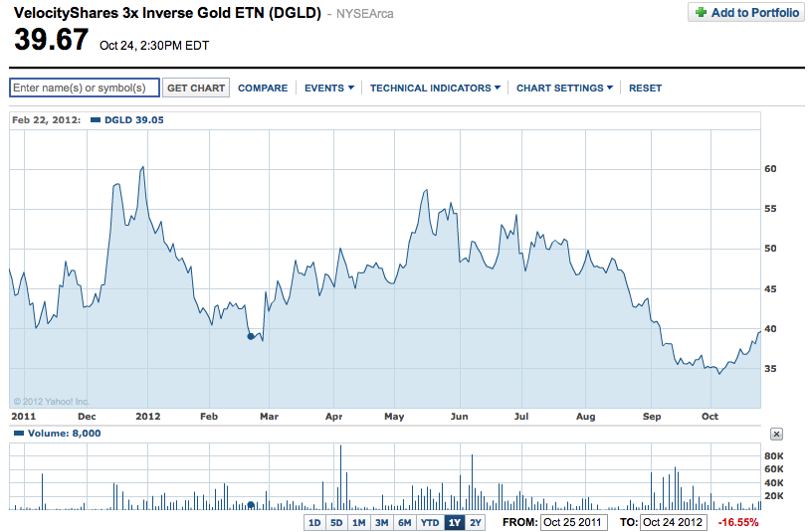Click the data point marker on price chart
811x532 pixels.
point(251,336)
